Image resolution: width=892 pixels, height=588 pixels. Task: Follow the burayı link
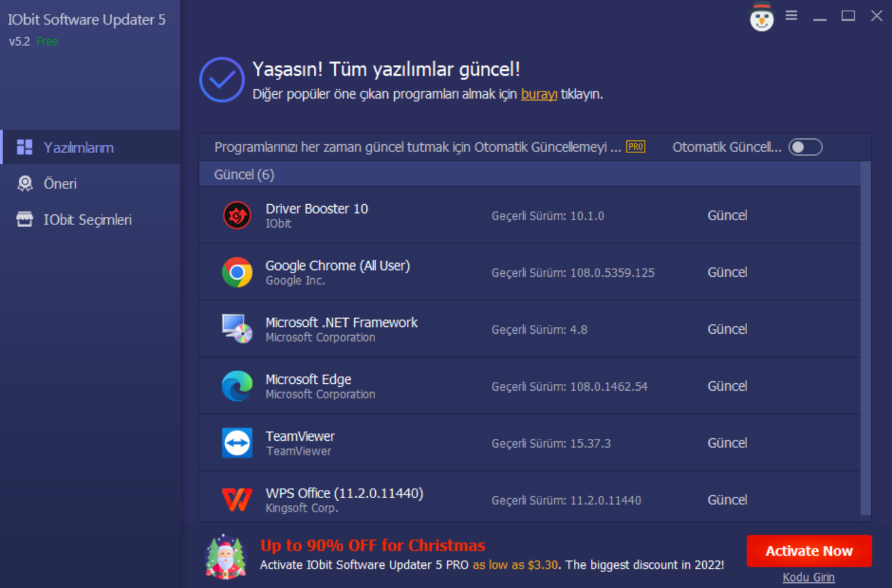[x=539, y=94]
